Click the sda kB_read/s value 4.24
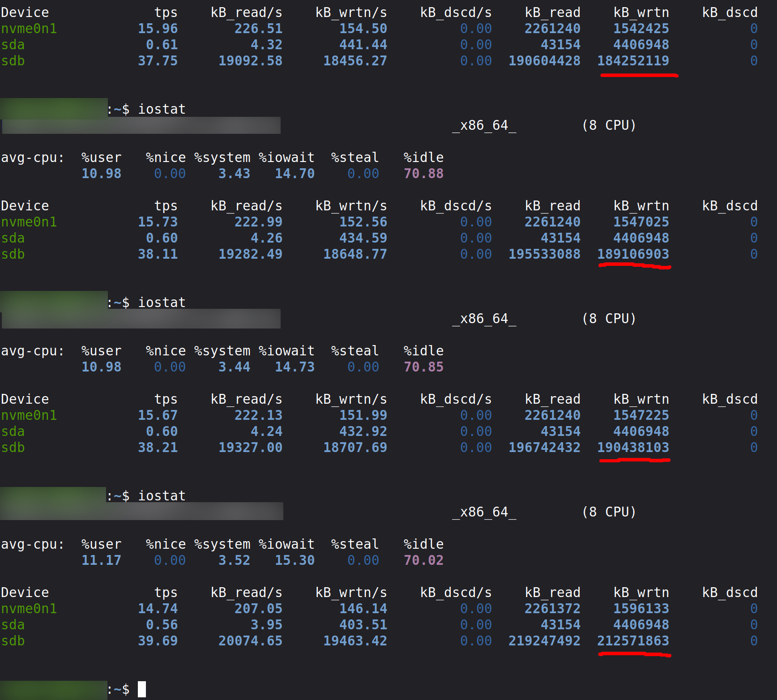The width and height of the screenshot is (777, 700). [266, 431]
